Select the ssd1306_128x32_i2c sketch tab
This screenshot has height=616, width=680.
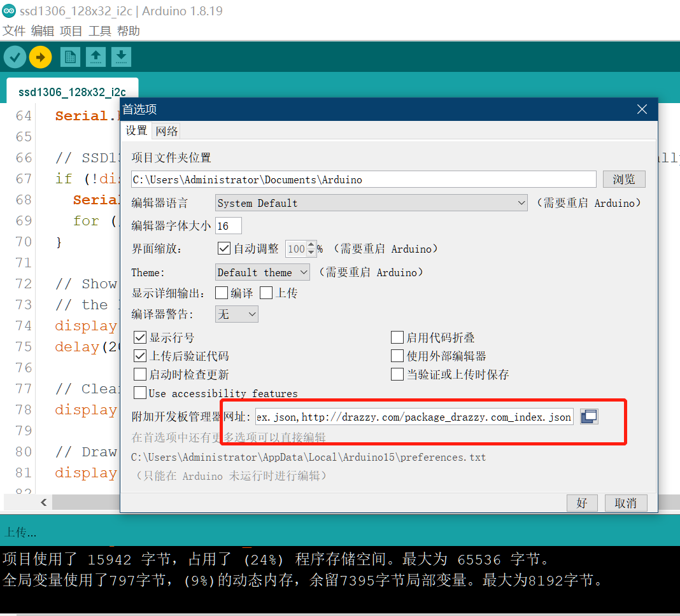73,92
